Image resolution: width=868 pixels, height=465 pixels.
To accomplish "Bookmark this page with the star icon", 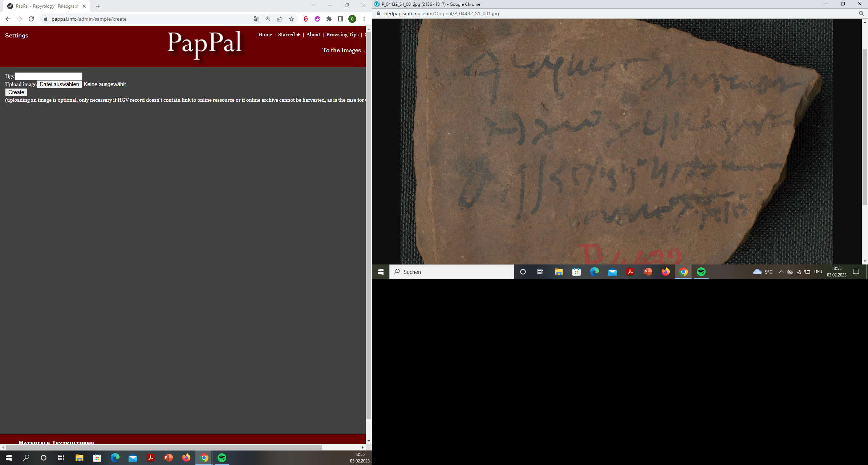I will click(x=291, y=19).
